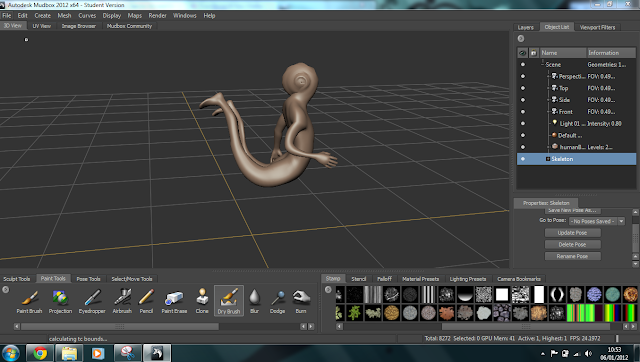
Task: Collapse the Scene tree node
Action: 543,64
